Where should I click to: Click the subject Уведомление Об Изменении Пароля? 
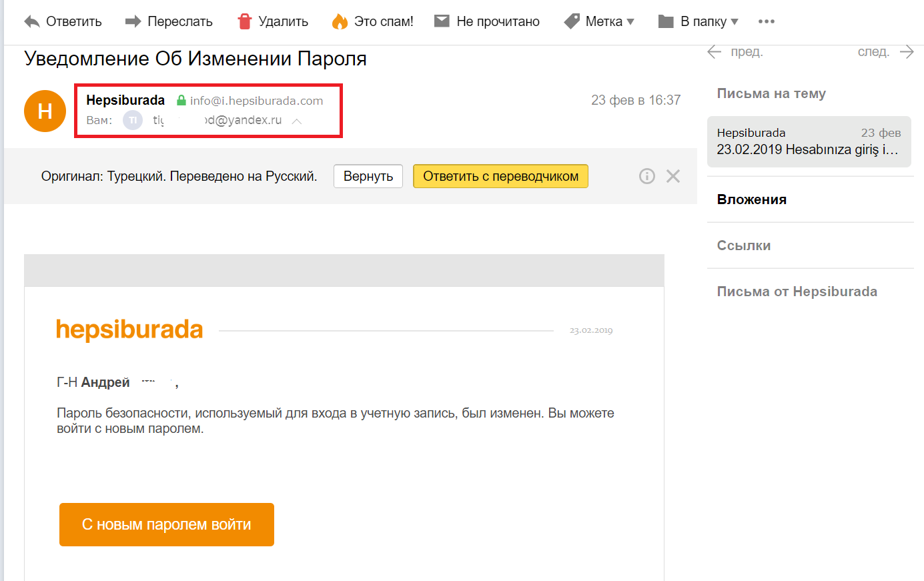click(x=195, y=59)
